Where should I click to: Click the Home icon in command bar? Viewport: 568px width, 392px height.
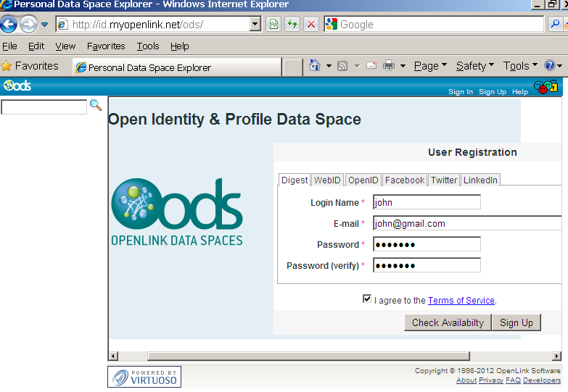(314, 66)
